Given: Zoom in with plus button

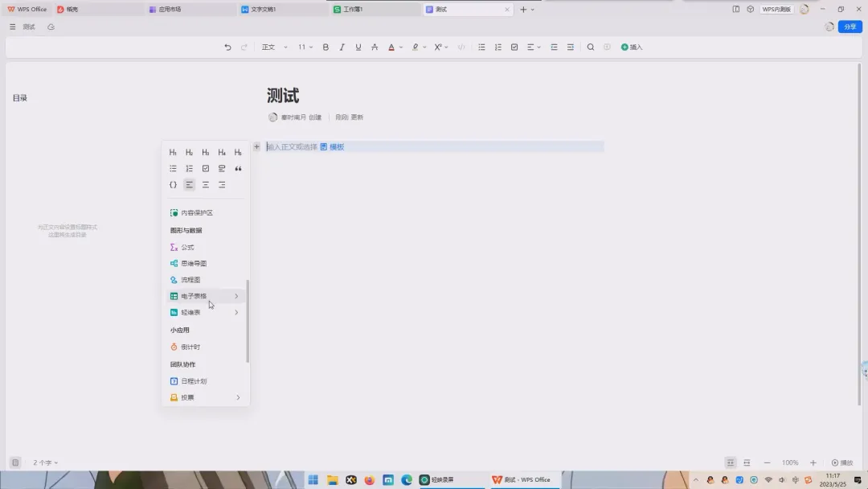Looking at the screenshot, I should coord(813,463).
